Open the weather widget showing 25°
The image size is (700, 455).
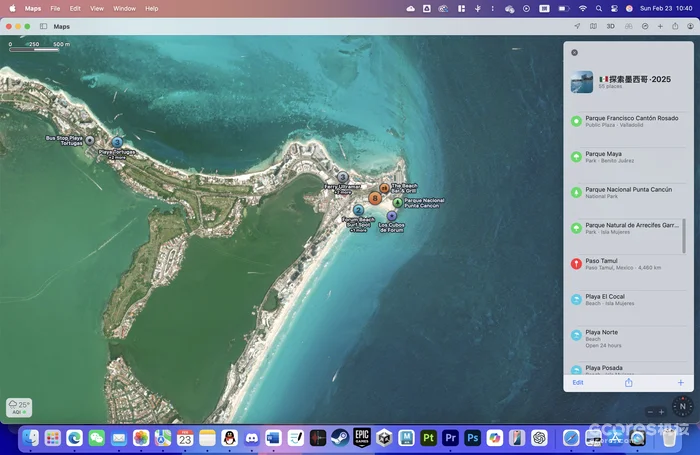pyautogui.click(x=19, y=407)
